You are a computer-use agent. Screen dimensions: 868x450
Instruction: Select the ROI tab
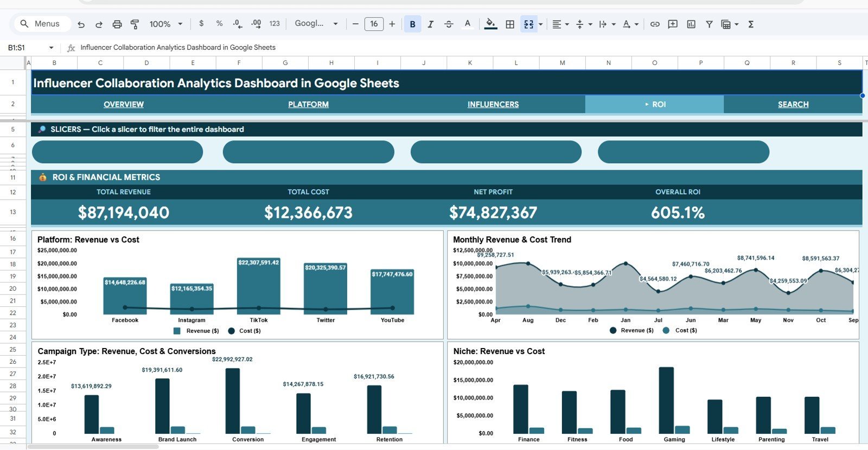(x=654, y=104)
